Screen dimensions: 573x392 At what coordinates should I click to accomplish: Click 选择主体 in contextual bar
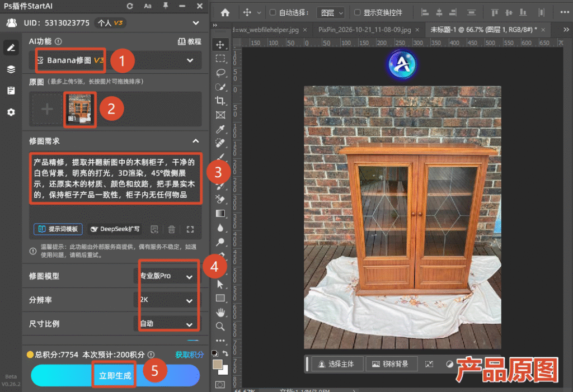[337, 364]
